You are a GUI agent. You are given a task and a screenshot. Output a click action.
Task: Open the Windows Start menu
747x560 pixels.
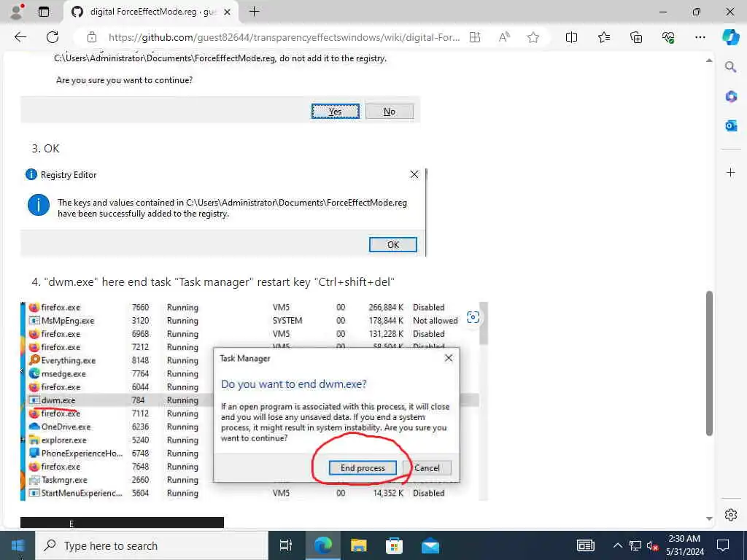click(x=18, y=545)
